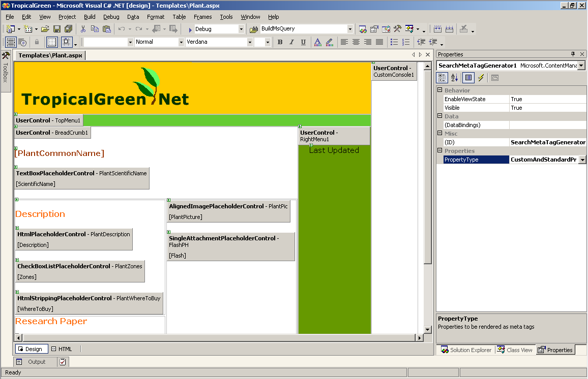The height and width of the screenshot is (379, 588).
Task: Click the task list icon beside Output
Action: click(x=63, y=362)
